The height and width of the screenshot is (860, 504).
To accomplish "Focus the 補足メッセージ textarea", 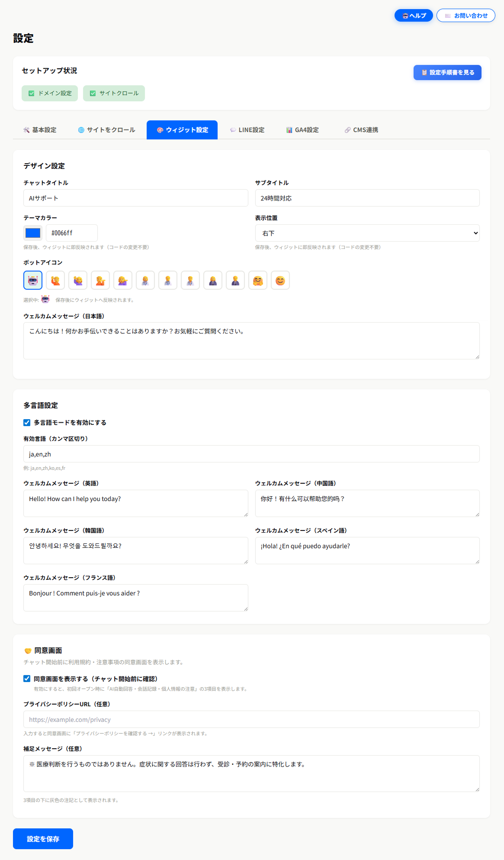I will coord(251,773).
